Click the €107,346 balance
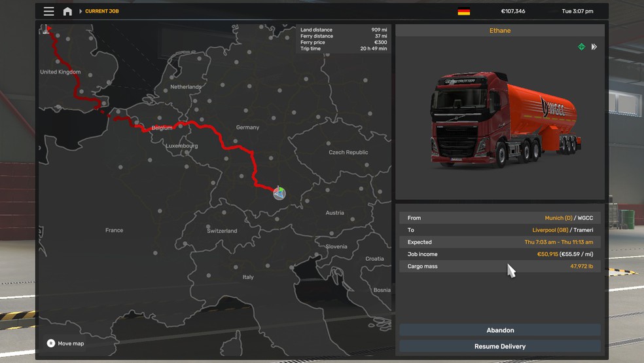The height and width of the screenshot is (363, 644). click(513, 11)
